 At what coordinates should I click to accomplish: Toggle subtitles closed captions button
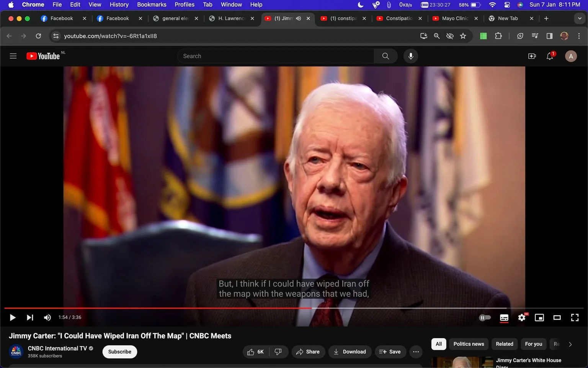[504, 317]
